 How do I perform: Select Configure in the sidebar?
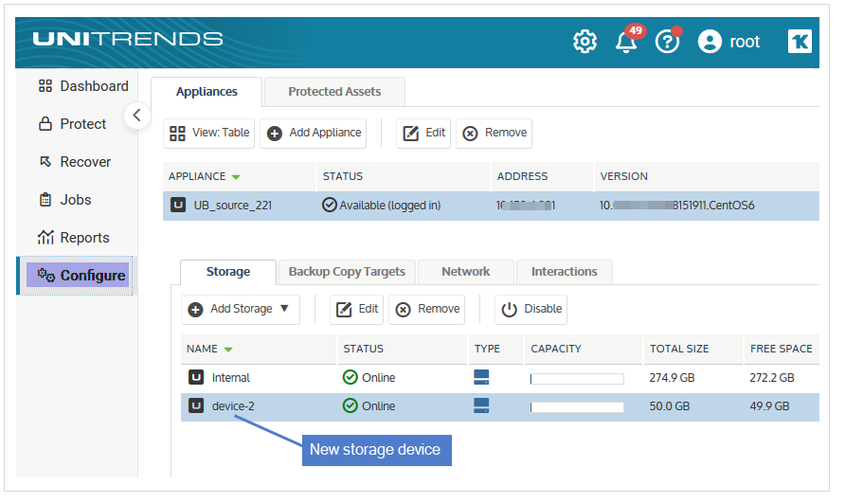coord(78,276)
